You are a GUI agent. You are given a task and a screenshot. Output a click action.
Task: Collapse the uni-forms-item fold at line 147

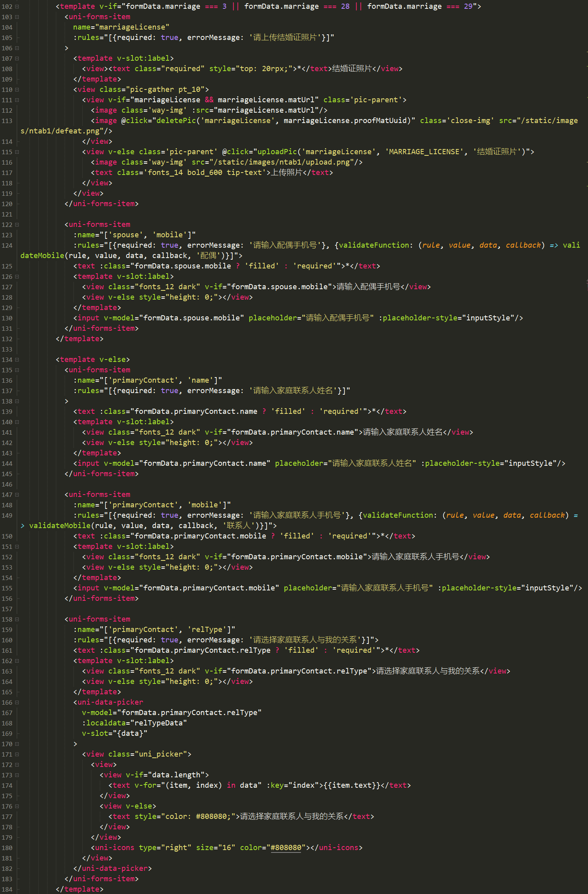click(17, 495)
